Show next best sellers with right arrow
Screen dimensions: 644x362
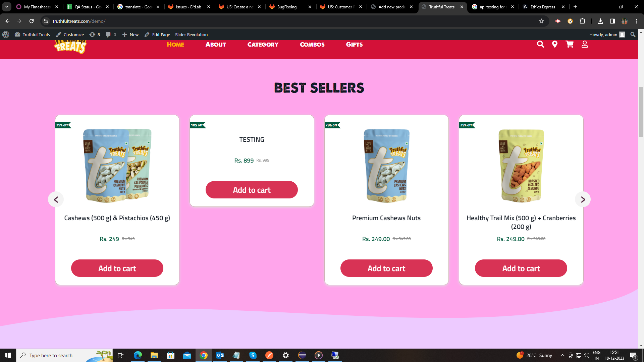click(583, 199)
